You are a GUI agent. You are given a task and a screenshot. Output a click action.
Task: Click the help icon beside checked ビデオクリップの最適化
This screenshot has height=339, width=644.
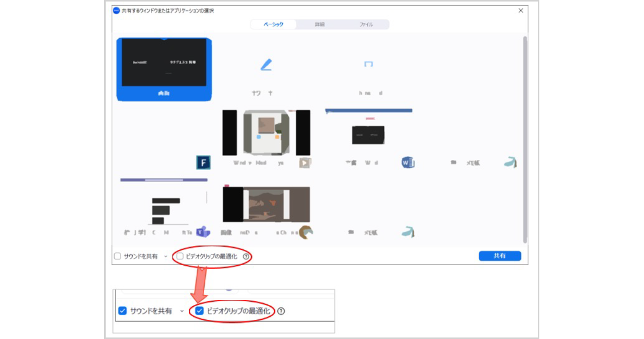point(281,311)
